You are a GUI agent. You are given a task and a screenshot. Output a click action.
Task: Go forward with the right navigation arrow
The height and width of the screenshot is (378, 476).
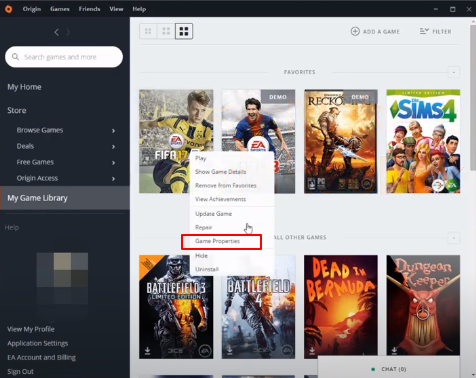point(68,32)
